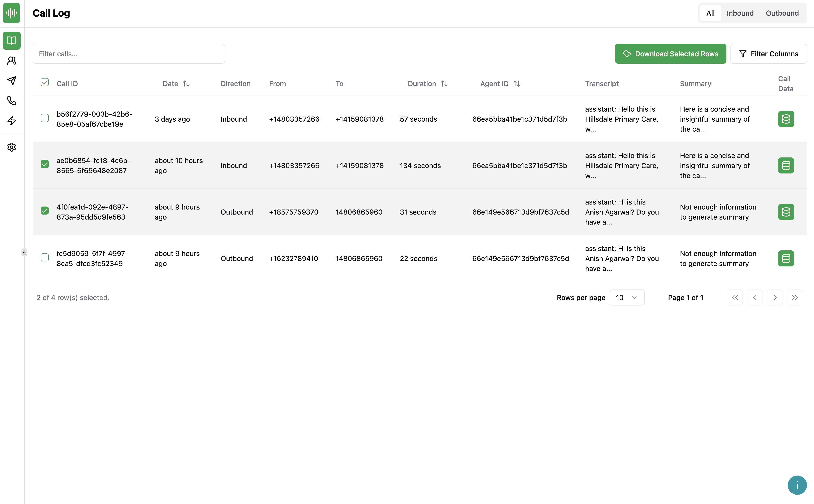Viewport: 814px width, 504px height.
Task: Click the paper plane sidebar icon
Action: coord(12,81)
